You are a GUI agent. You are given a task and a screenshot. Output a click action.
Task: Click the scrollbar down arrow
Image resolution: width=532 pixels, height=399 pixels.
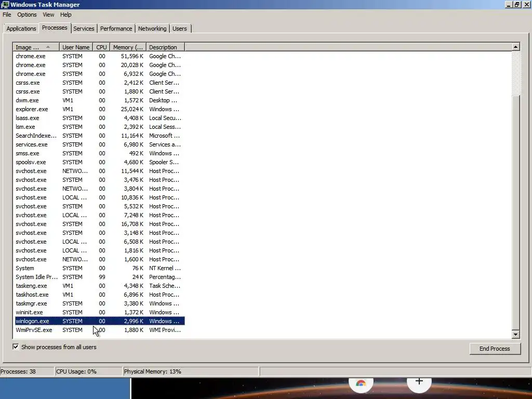pos(516,334)
